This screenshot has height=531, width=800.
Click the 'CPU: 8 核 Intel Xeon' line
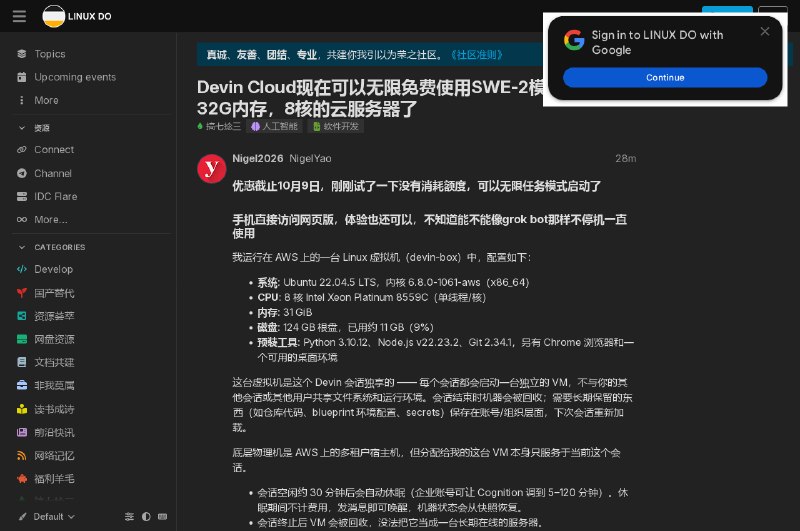coord(371,297)
